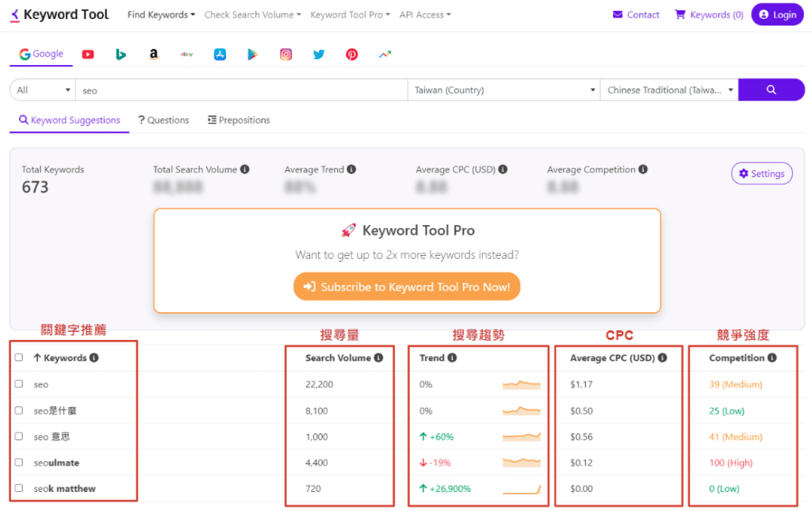The image size is (812, 511).
Task: Open the Settings button
Action: [x=762, y=174]
